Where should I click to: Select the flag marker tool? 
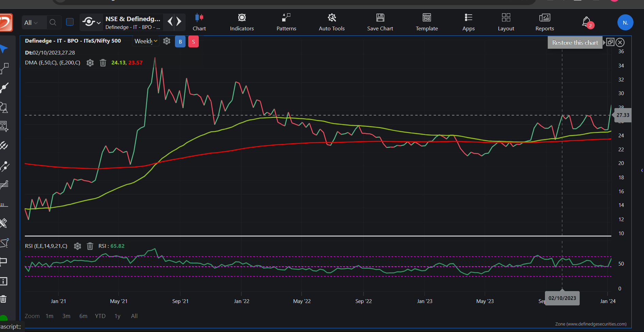click(3, 262)
